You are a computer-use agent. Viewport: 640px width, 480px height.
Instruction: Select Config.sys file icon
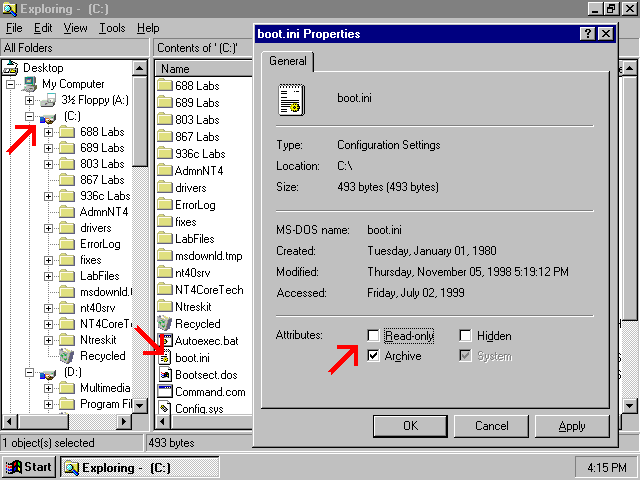165,408
